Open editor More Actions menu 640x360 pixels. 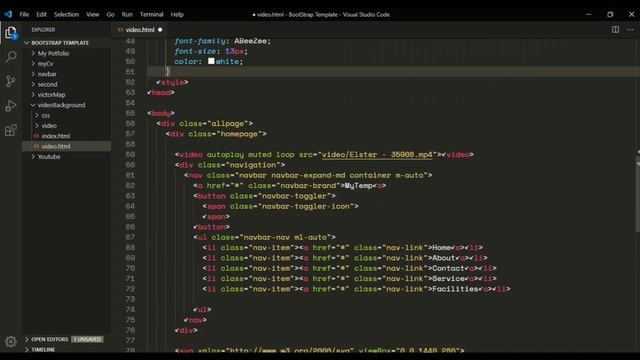coord(631,29)
